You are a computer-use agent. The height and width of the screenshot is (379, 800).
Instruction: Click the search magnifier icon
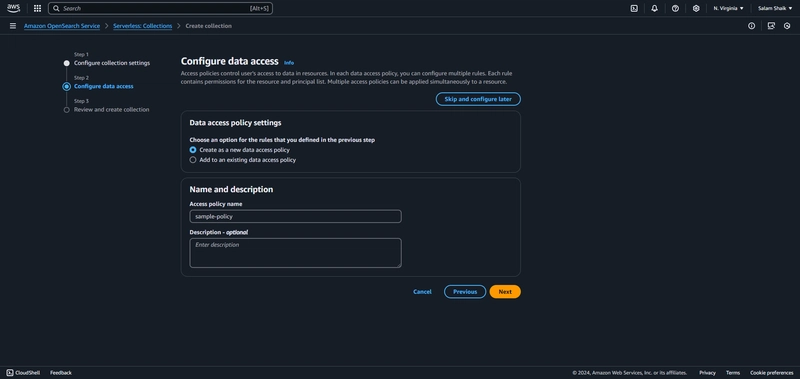pyautogui.click(x=57, y=9)
